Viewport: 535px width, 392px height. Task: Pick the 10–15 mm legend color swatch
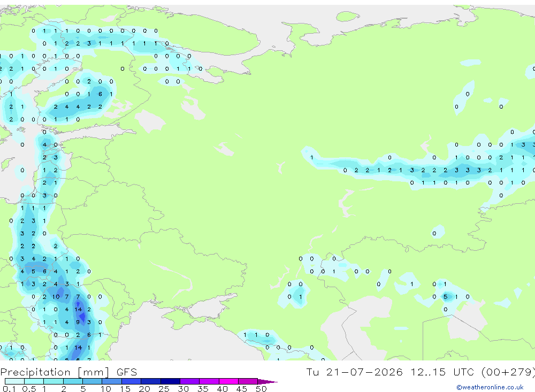(x=112, y=381)
